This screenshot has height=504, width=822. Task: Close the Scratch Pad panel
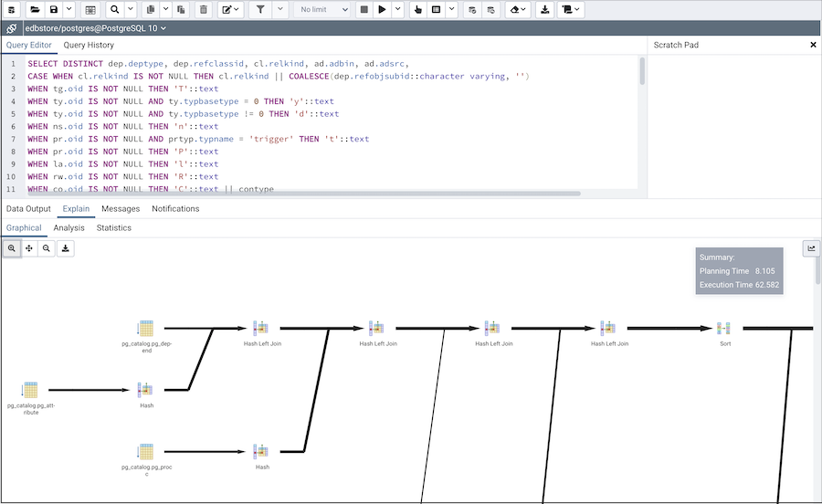(x=813, y=45)
